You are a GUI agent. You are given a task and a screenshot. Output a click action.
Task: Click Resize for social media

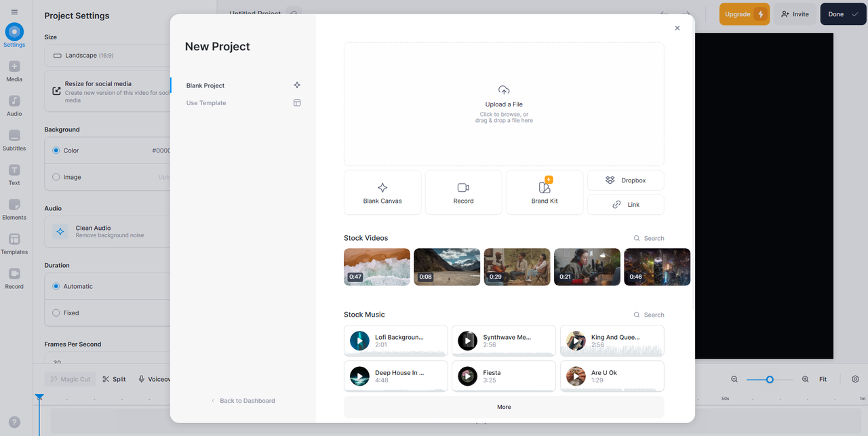[x=107, y=92]
